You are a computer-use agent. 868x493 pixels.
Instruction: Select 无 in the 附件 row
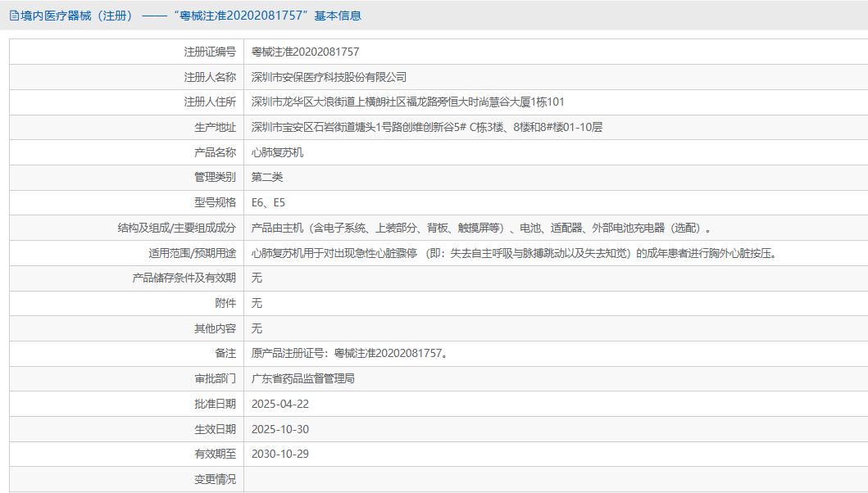257,303
